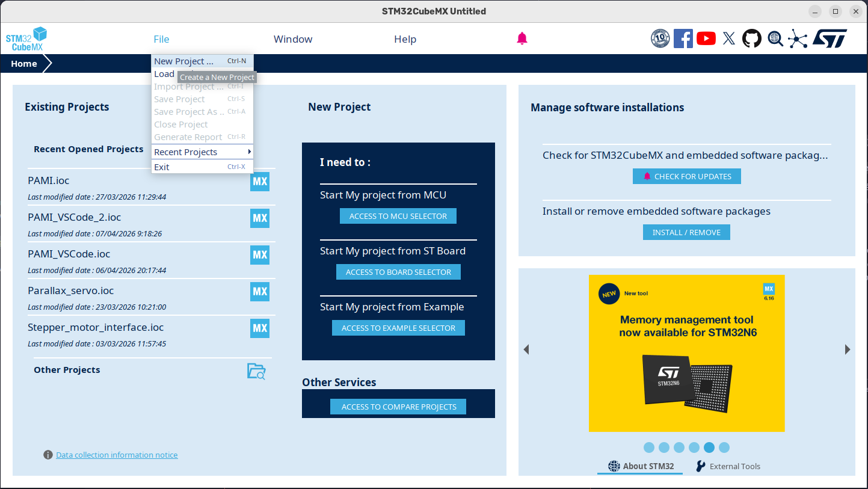Click the ST logo icon

[830, 38]
